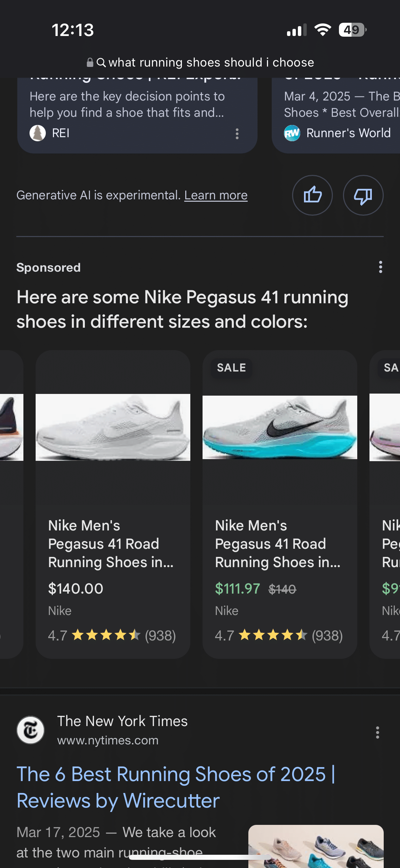This screenshot has width=400, height=868.
Task: View the teal-soled Pegasus 41 shoe image
Action: pos(280,427)
